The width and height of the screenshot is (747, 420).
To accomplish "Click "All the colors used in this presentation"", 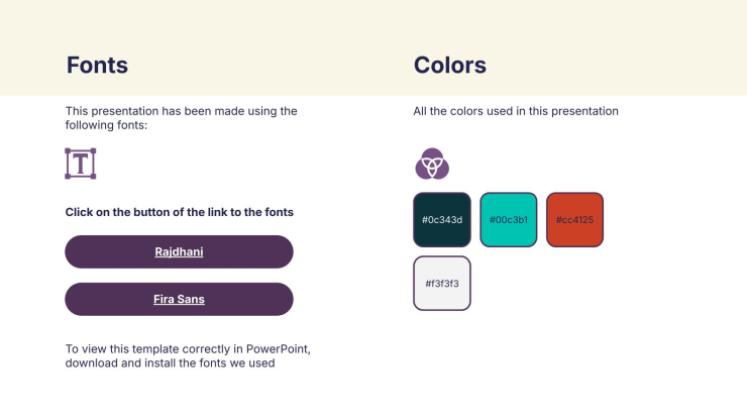I will (x=515, y=111).
